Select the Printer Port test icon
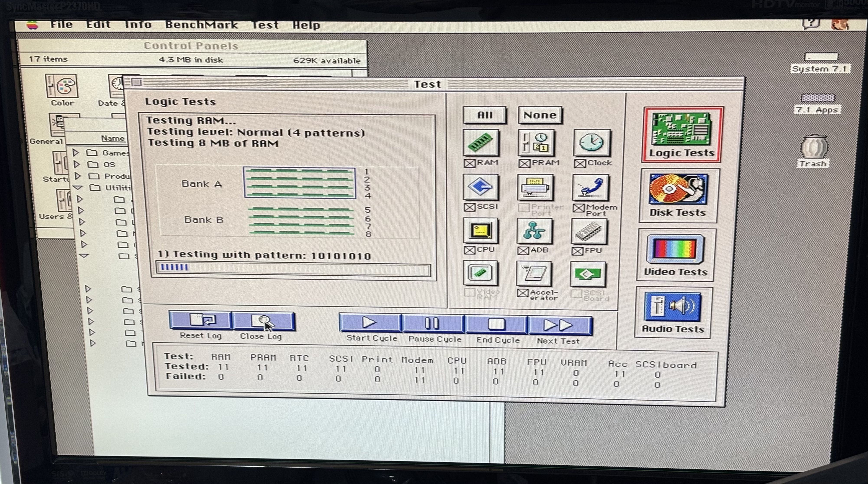The image size is (868, 484). click(x=535, y=187)
